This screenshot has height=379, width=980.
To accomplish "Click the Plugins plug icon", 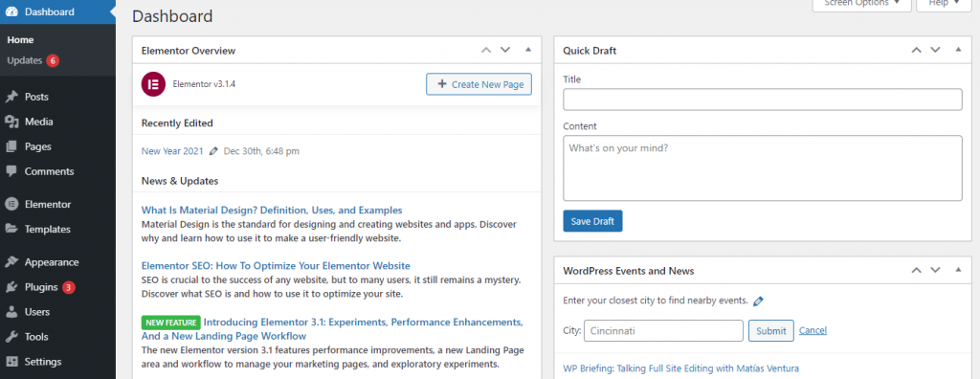I will 11,288.
